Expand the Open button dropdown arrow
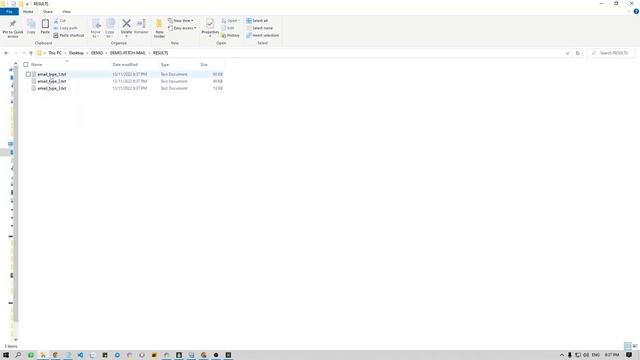 coord(239,20)
